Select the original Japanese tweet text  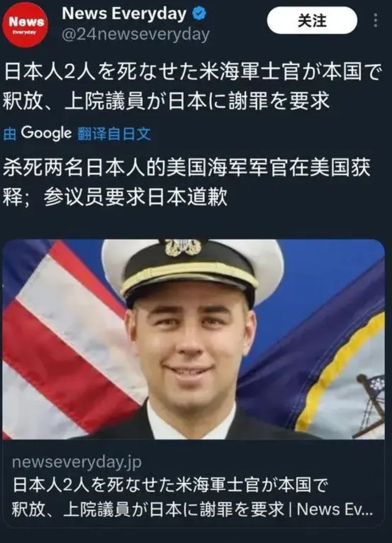(x=193, y=87)
